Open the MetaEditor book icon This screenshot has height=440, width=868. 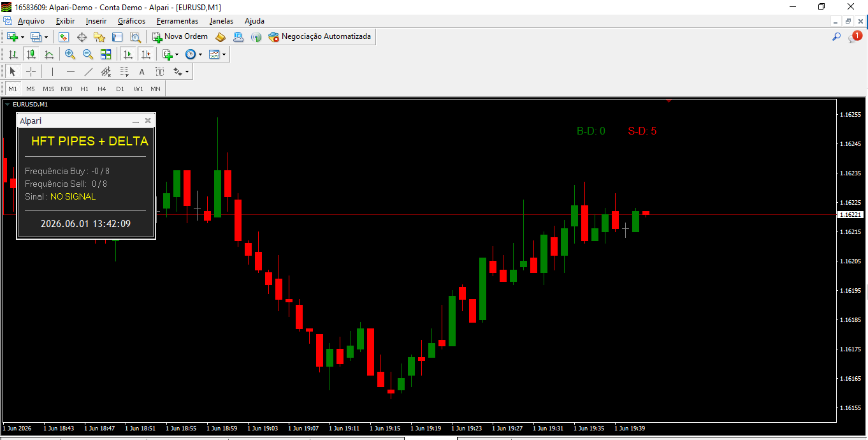[x=221, y=37]
